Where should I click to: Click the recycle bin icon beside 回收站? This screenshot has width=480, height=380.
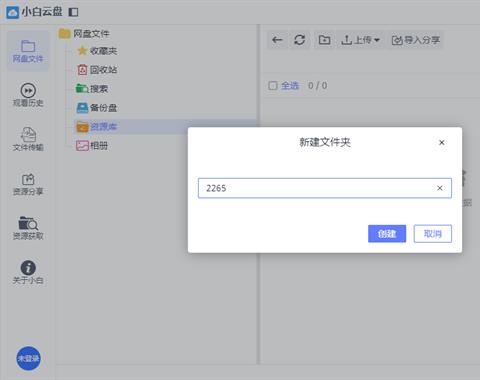[82, 70]
